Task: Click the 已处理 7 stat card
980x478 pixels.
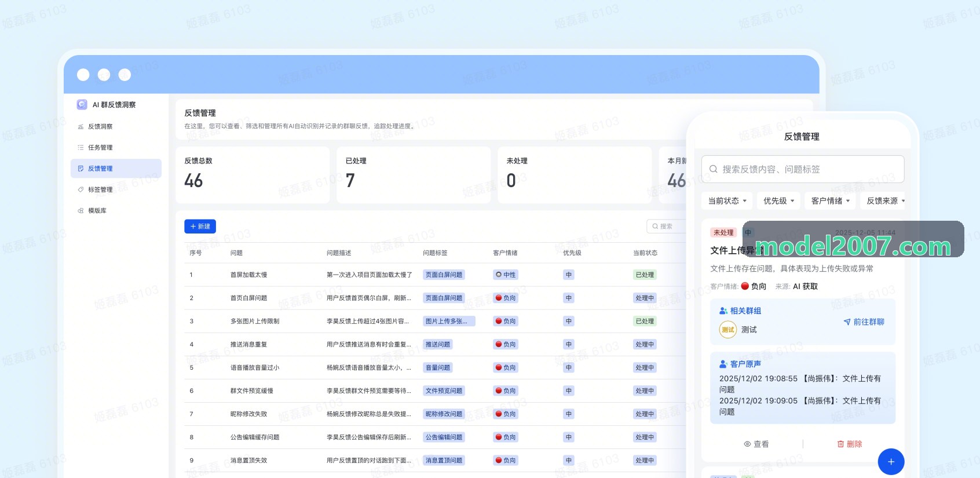Action: [414, 175]
